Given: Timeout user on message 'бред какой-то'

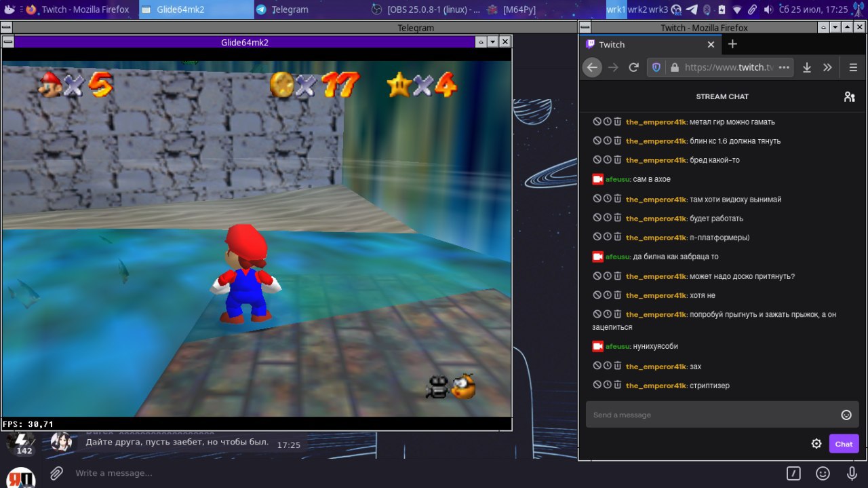Looking at the screenshot, I should [607, 159].
